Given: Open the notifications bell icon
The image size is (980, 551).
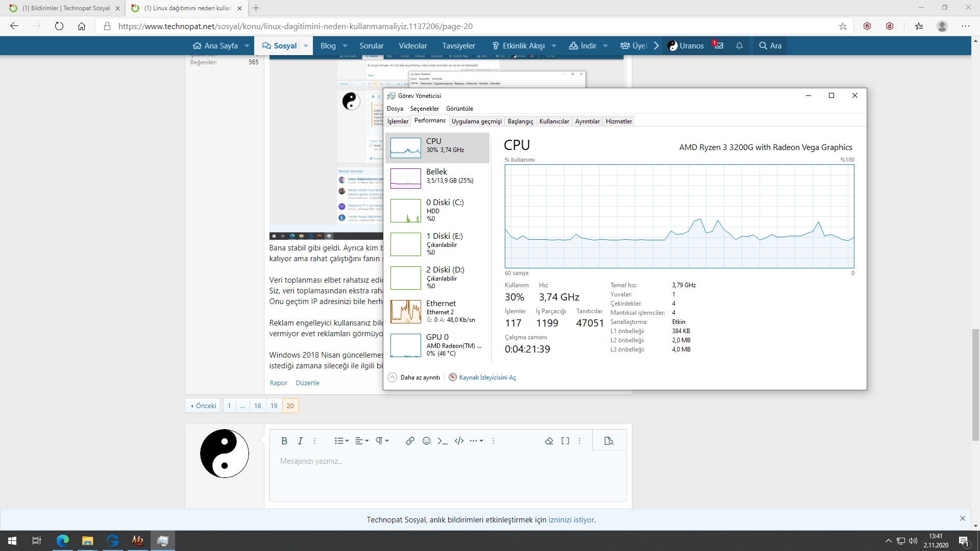Looking at the screenshot, I should (739, 45).
